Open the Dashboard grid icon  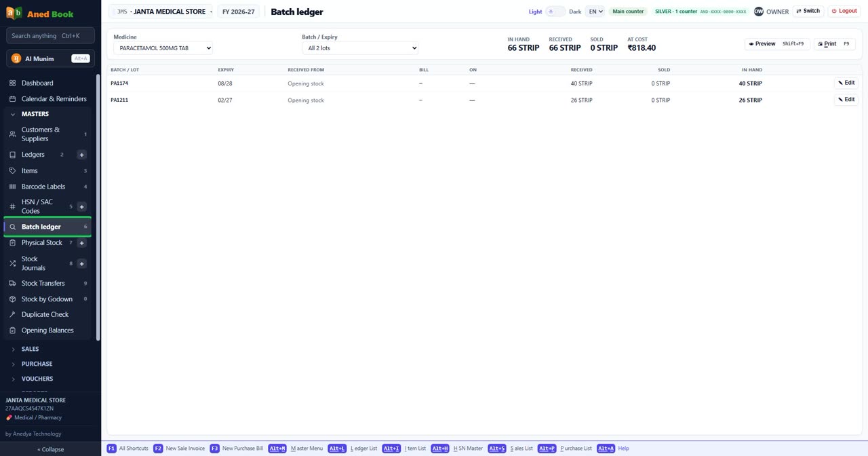(12, 83)
